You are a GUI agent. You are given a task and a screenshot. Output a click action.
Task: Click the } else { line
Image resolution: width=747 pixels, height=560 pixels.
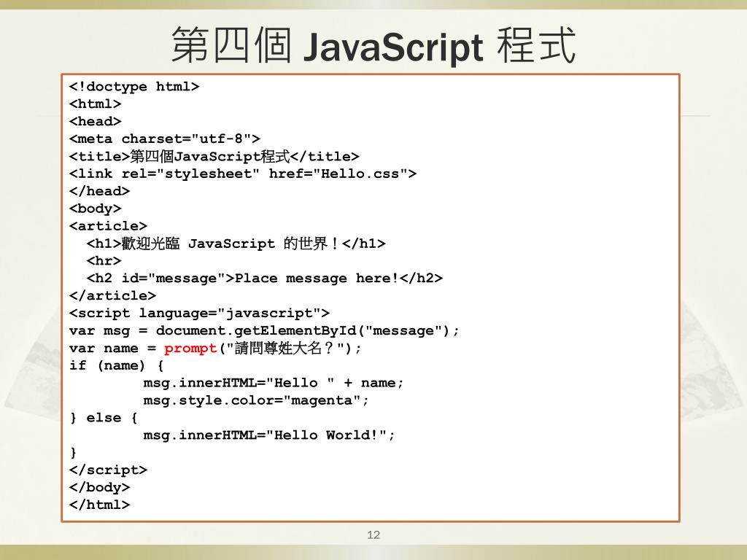[x=104, y=418]
